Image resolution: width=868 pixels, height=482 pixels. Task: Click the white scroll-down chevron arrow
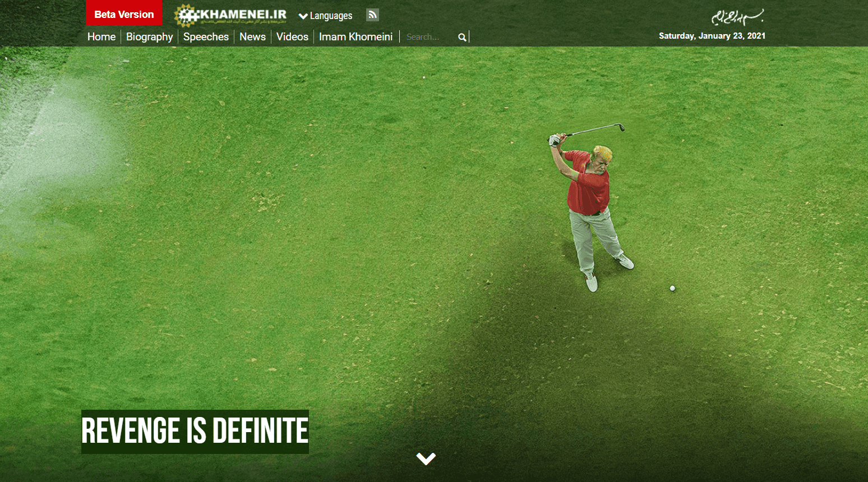426,458
